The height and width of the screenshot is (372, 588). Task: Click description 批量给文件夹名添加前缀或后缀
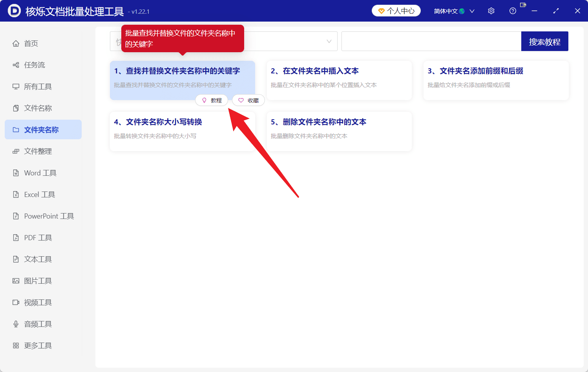tap(469, 85)
